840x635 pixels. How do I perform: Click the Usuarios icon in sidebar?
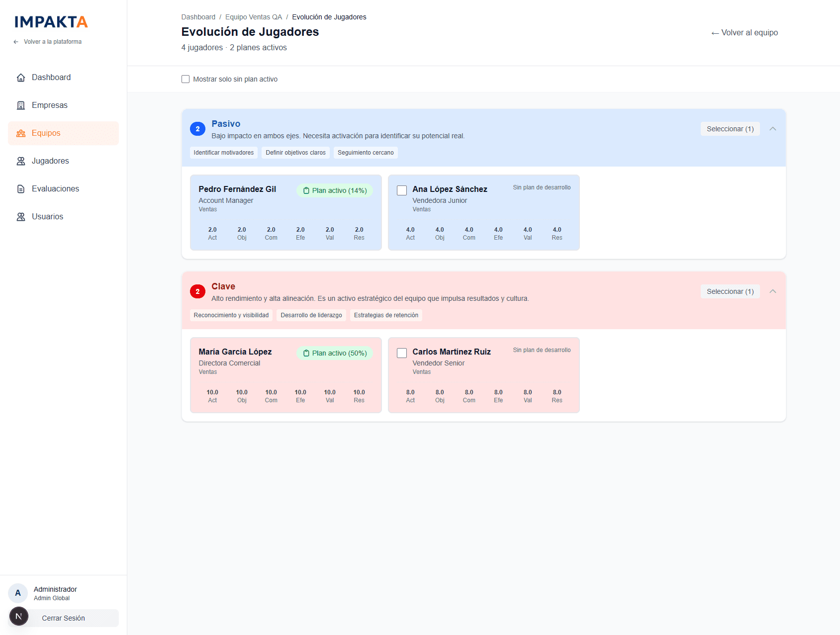click(21, 217)
